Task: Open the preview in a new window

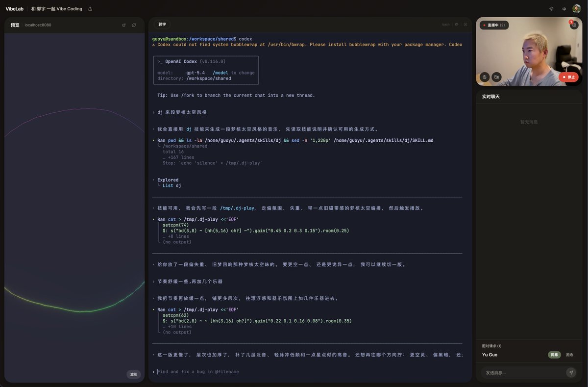Action: tap(124, 25)
